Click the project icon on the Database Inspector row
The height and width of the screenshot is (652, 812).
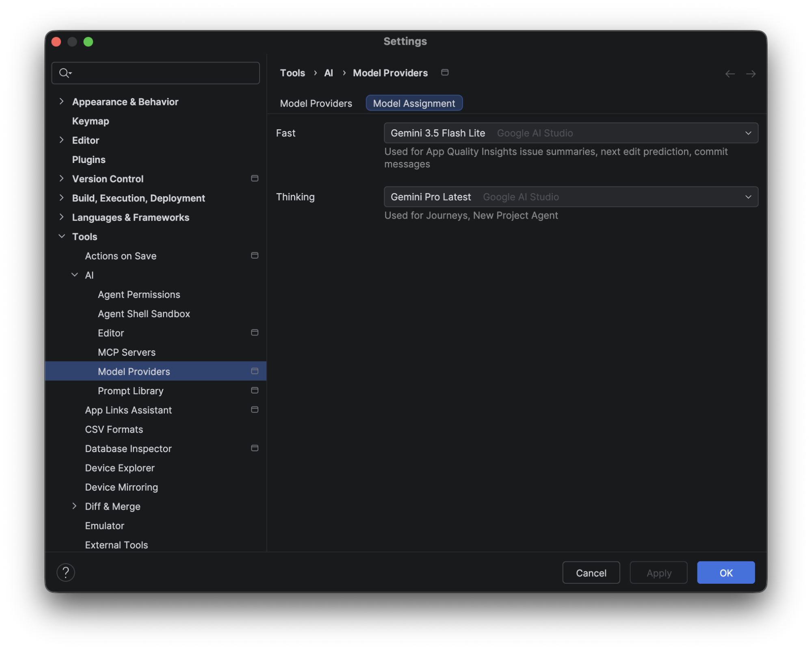tap(255, 448)
